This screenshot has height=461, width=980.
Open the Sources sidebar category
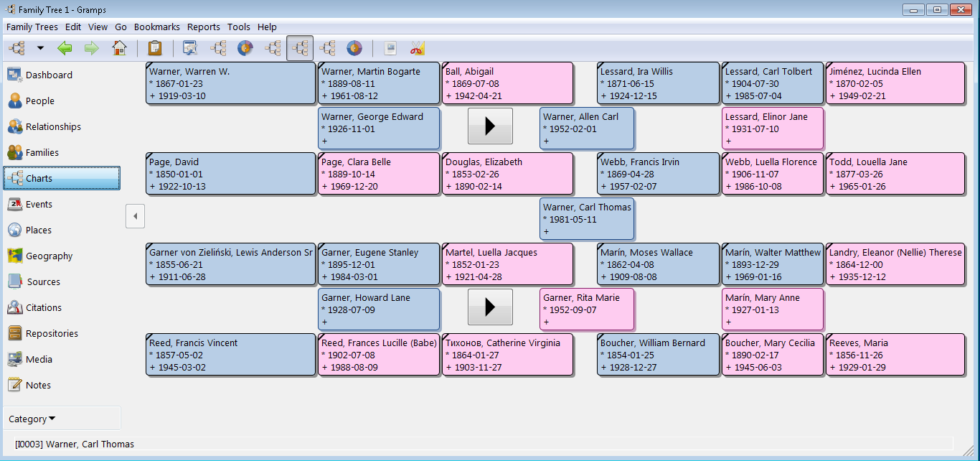coord(62,281)
